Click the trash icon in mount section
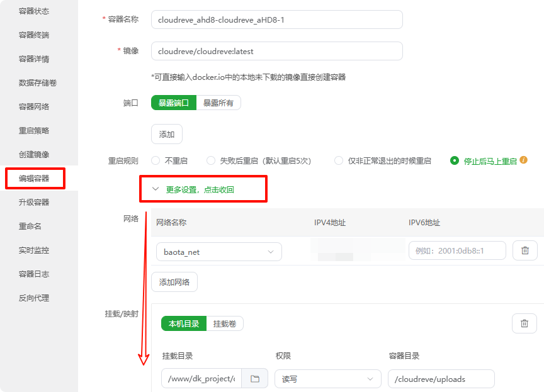The height and width of the screenshot is (392, 544). tap(524, 323)
